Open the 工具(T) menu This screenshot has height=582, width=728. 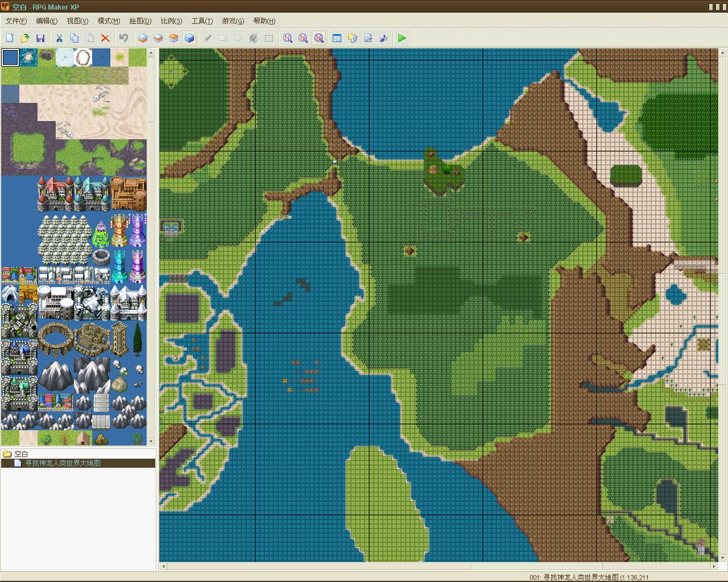pyautogui.click(x=202, y=21)
